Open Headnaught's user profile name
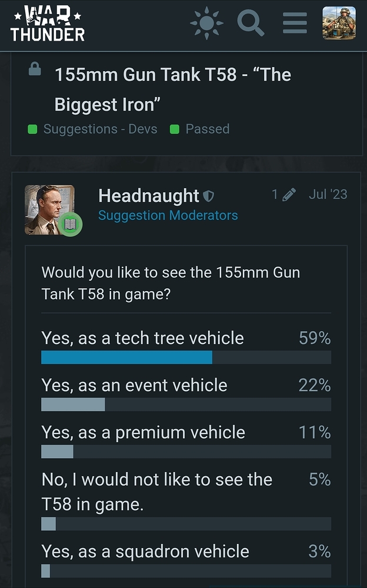This screenshot has height=588, width=367. pos(149,196)
